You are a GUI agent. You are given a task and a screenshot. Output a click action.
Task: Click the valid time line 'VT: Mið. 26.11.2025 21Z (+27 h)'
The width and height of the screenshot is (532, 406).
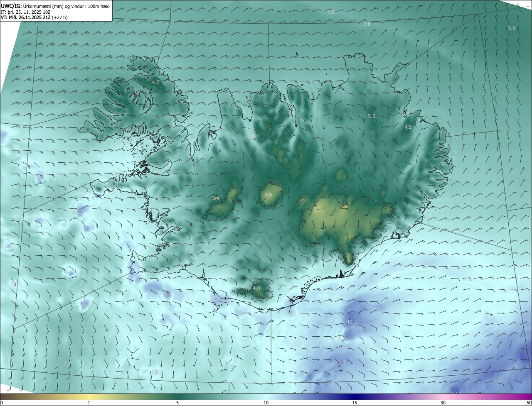(34, 17)
